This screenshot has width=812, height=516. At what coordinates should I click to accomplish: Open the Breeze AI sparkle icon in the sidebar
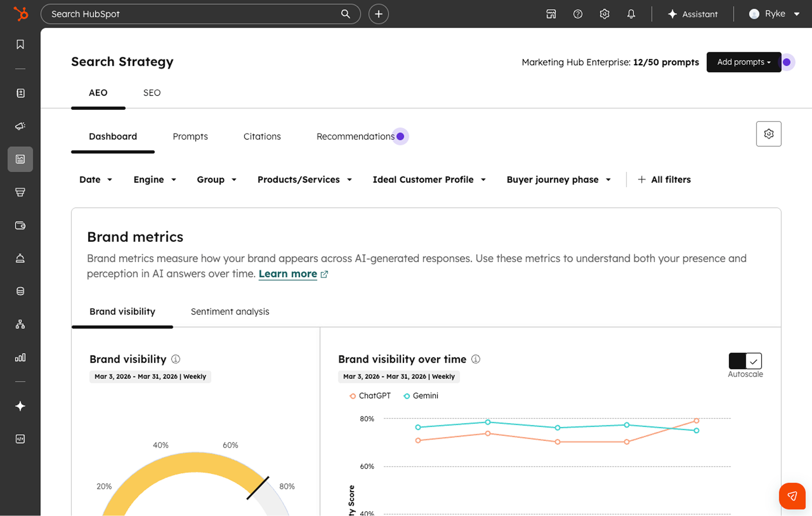[20, 406]
